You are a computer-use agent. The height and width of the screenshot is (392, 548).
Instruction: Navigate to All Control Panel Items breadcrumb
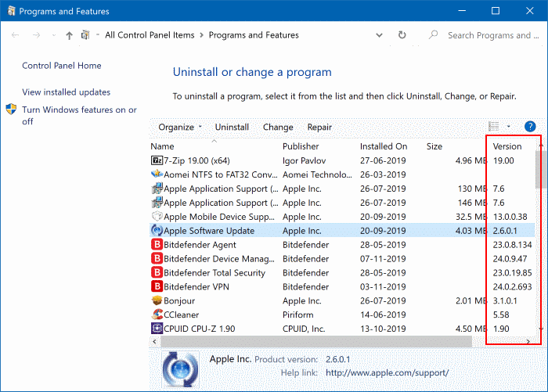[150, 35]
